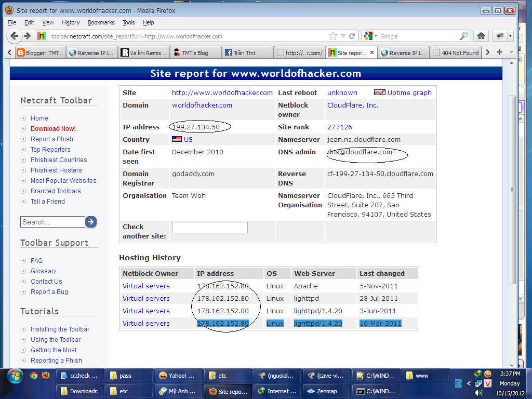Click the Netcraft sidebar Search field
The width and height of the screenshot is (532, 399).
coord(52,222)
